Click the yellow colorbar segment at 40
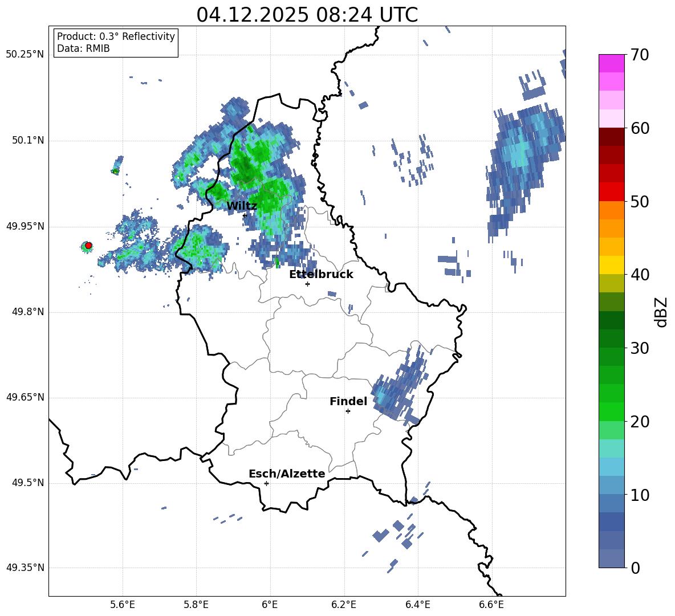Screen dimensions: 675x616 point(611,265)
